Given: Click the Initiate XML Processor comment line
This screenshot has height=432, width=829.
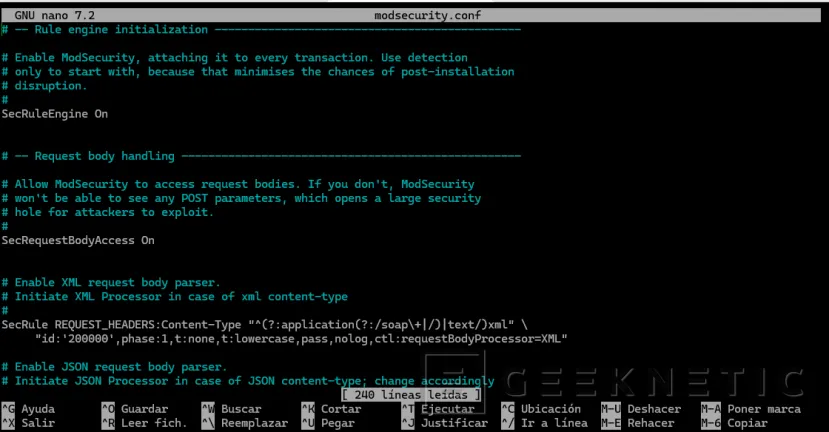Looking at the screenshot, I should pyautogui.click(x=174, y=297).
